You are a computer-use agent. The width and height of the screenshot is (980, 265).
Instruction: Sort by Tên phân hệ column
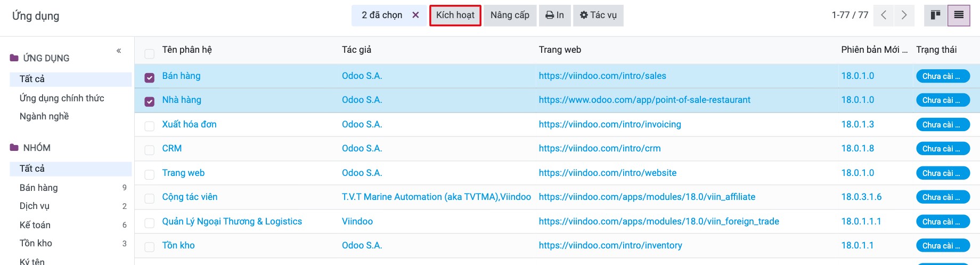tap(187, 50)
